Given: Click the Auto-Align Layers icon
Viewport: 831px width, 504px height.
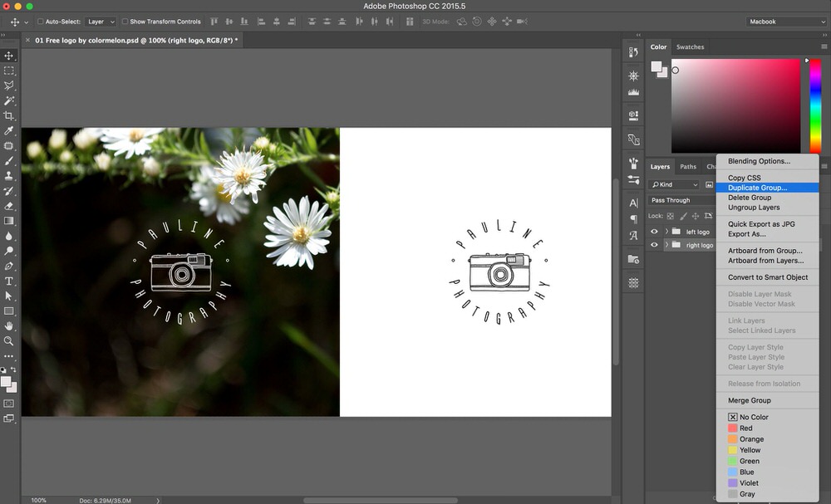Looking at the screenshot, I should [410, 22].
